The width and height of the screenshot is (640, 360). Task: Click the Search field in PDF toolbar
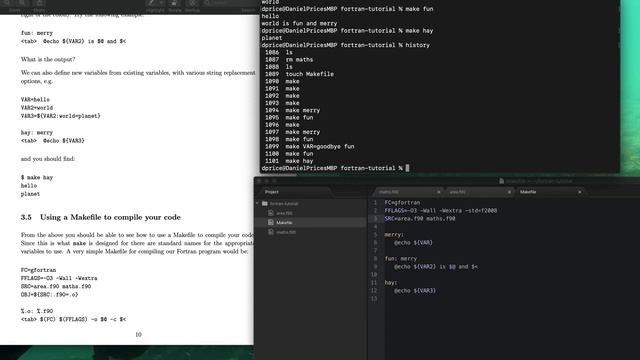(231, 3)
